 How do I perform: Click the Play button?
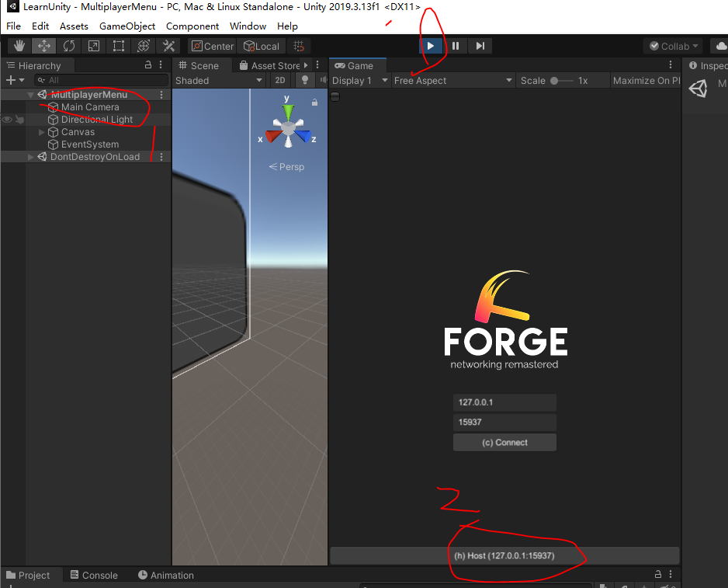(x=431, y=46)
